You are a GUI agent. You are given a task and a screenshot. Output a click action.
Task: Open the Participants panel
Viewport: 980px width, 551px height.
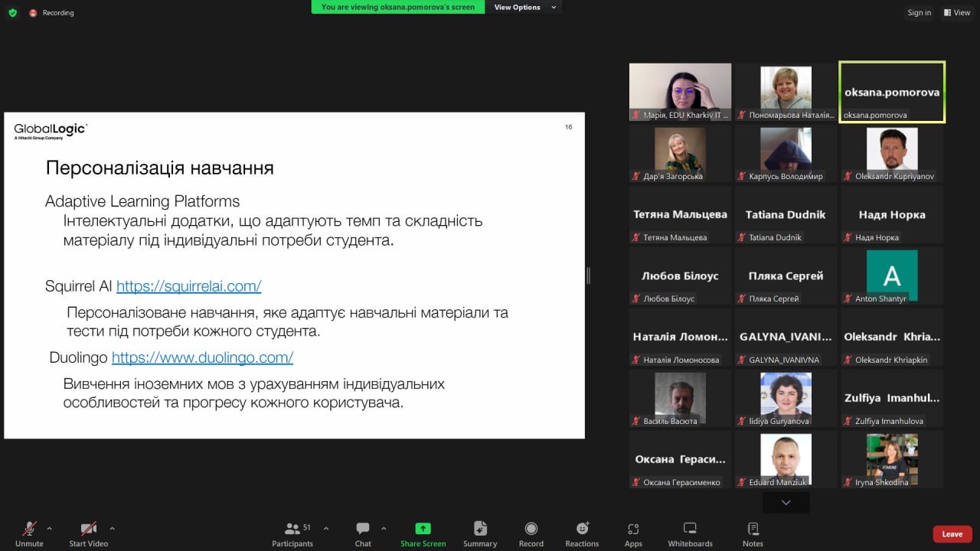[x=292, y=533]
